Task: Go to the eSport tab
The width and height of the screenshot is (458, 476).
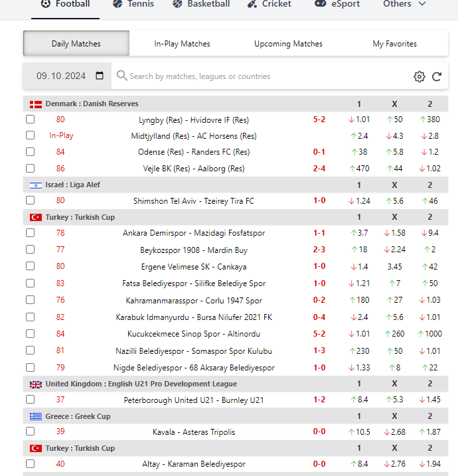Action: click(337, 4)
